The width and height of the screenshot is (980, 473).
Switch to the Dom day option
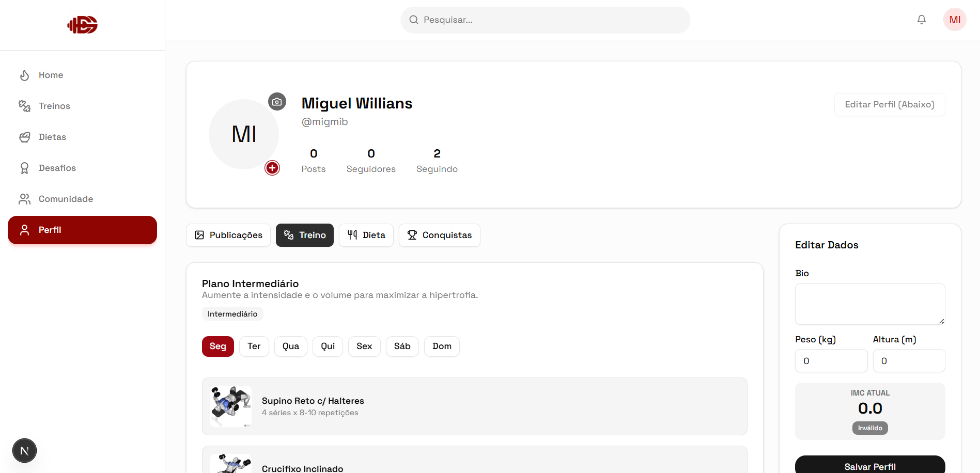coord(441,346)
